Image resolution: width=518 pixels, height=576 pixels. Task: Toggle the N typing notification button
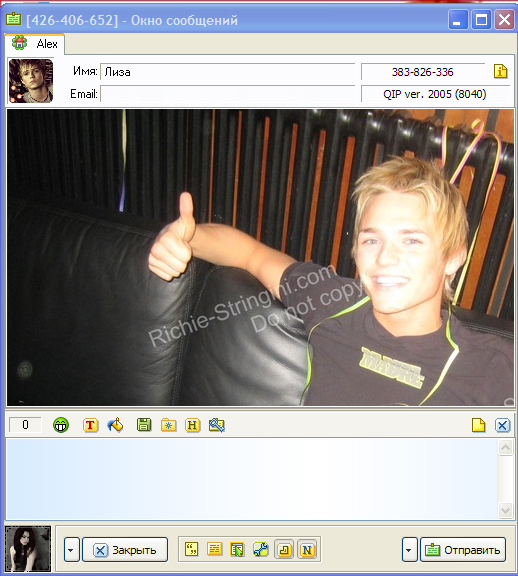click(x=307, y=550)
